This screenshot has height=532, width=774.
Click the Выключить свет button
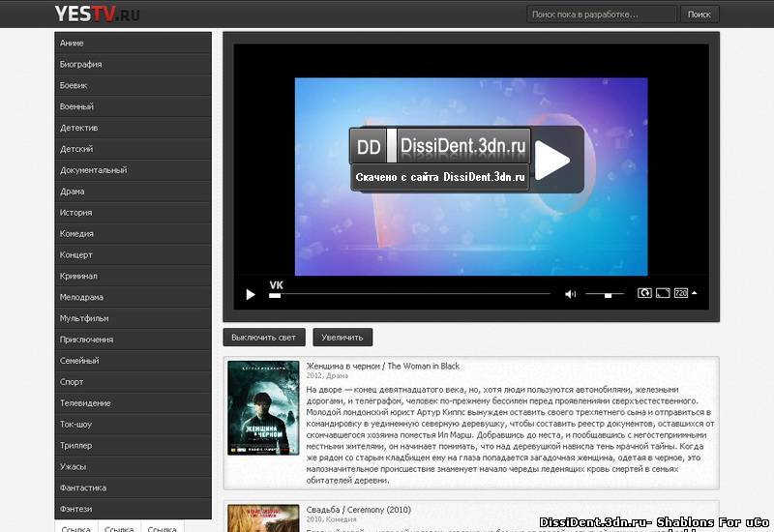point(264,338)
